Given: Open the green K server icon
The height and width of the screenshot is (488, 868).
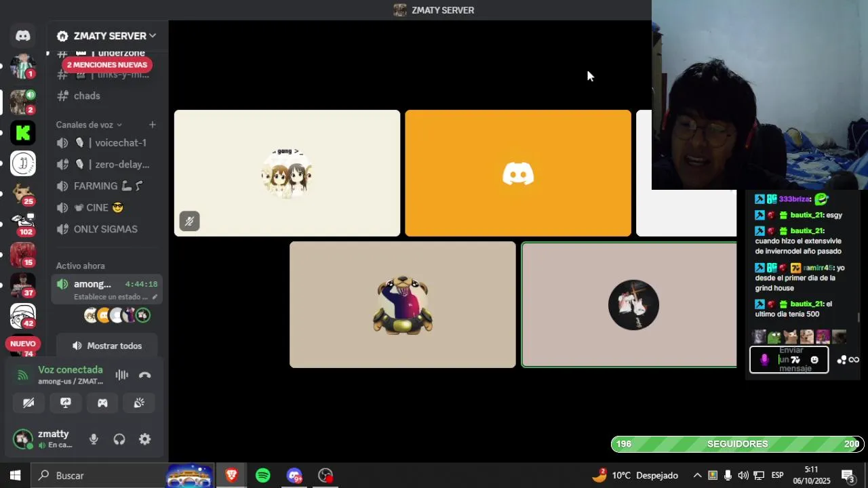Looking at the screenshot, I should [23, 133].
